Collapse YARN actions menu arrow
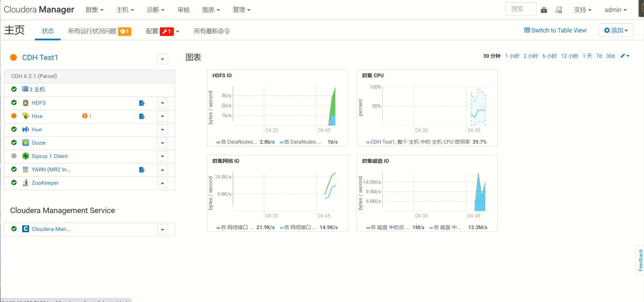Viewport: 644px width, 302px height. (x=163, y=170)
